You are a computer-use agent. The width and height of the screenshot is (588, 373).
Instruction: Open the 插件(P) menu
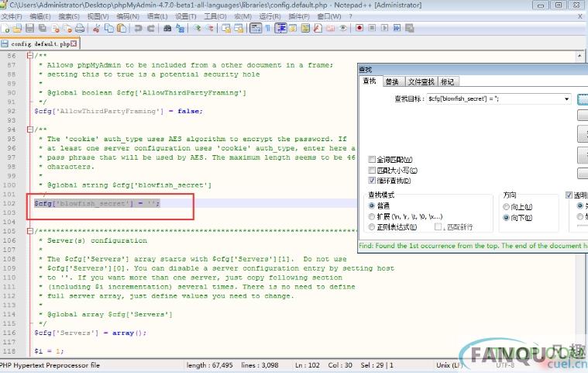(x=299, y=16)
